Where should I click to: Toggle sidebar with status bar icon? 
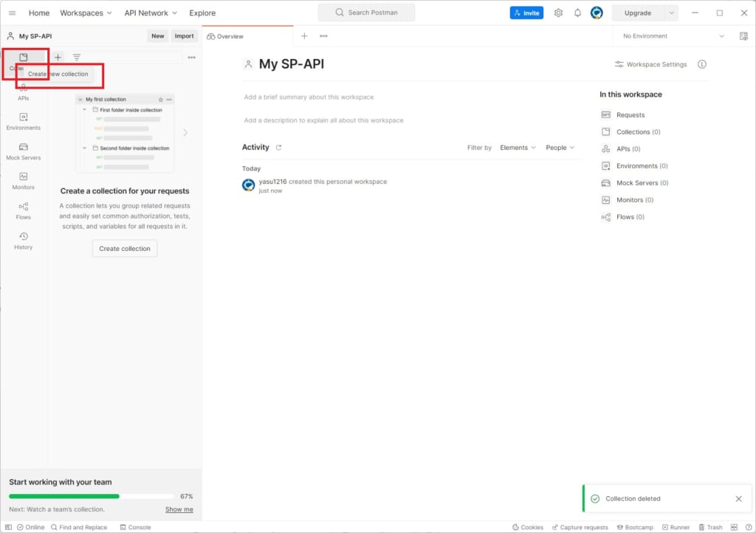(x=8, y=527)
